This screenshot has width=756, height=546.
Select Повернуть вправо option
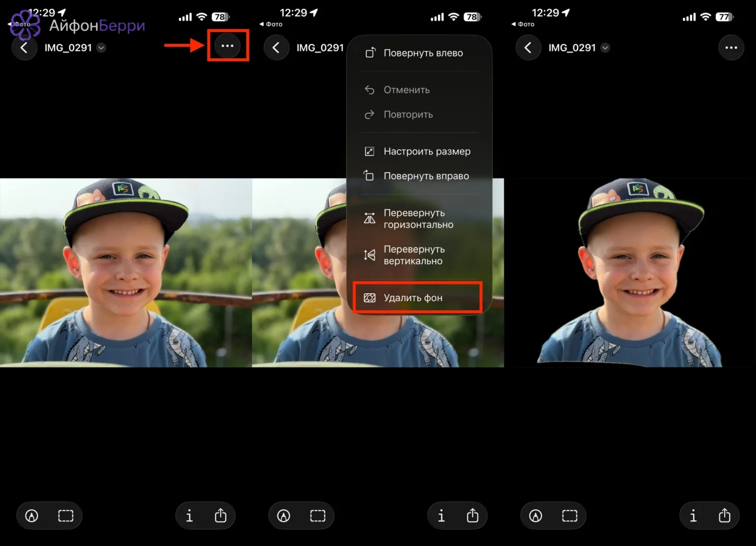click(x=419, y=176)
